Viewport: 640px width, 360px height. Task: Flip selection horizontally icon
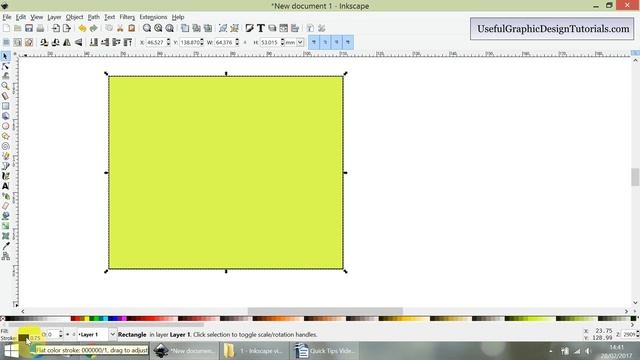click(67, 42)
